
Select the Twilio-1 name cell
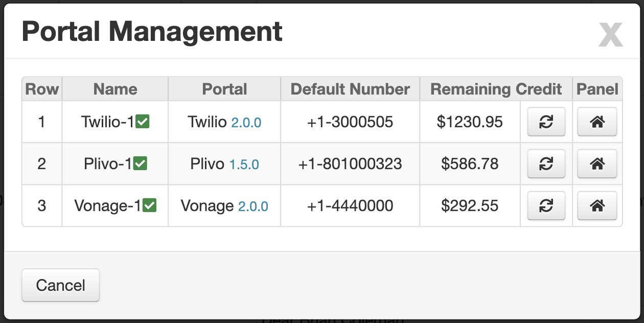pyautogui.click(x=116, y=122)
